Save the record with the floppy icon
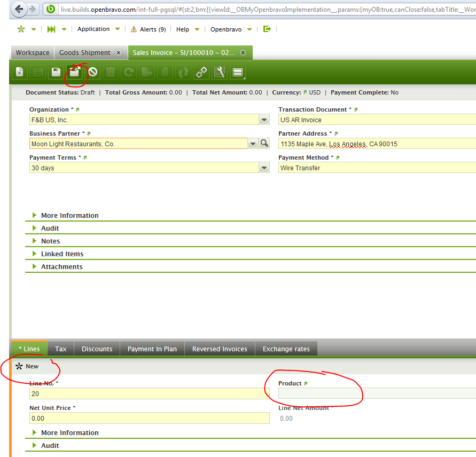 56,72
